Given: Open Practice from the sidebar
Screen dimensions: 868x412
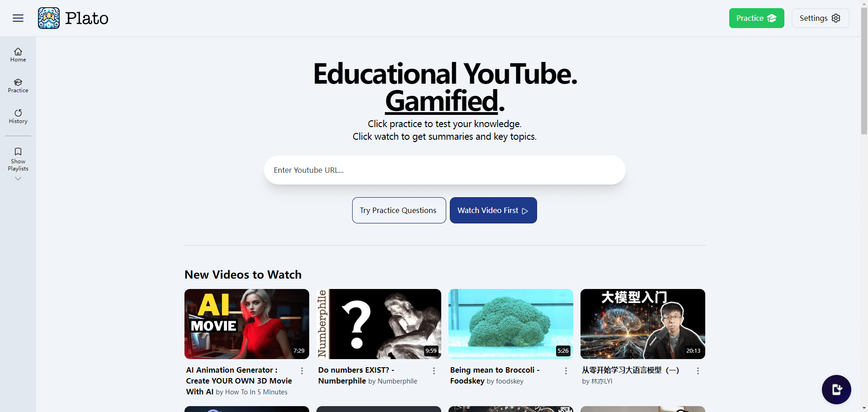Looking at the screenshot, I should (18, 85).
